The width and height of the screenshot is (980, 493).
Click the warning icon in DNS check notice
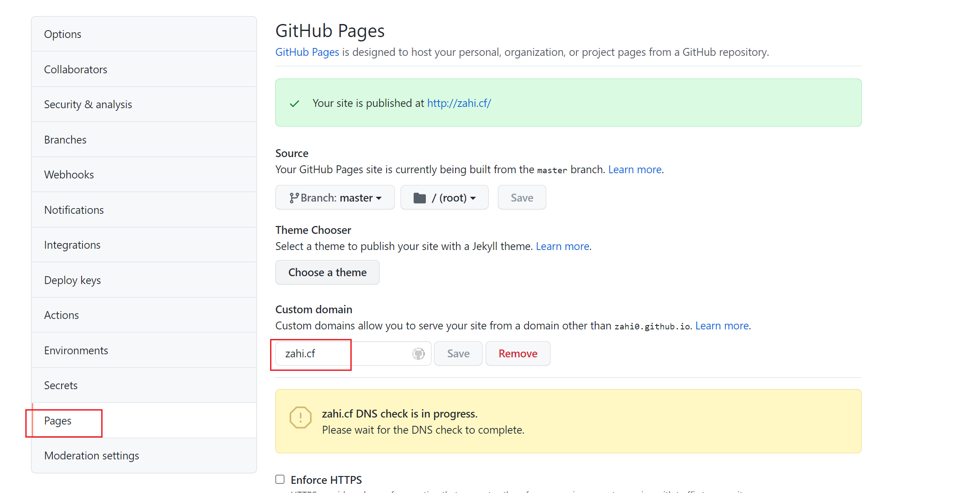pyautogui.click(x=300, y=418)
